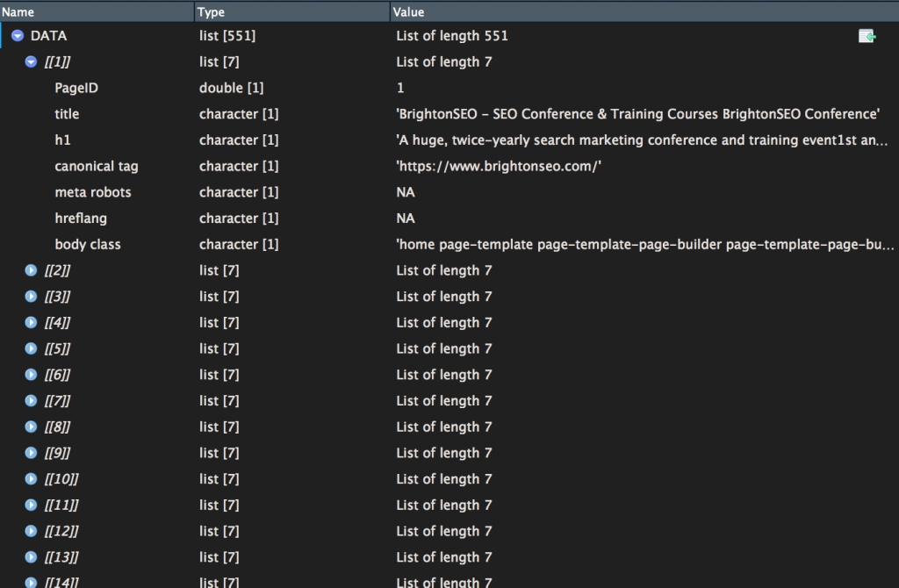This screenshot has height=588, width=899.
Task: Expand list element [[5]]
Action: tap(32, 348)
